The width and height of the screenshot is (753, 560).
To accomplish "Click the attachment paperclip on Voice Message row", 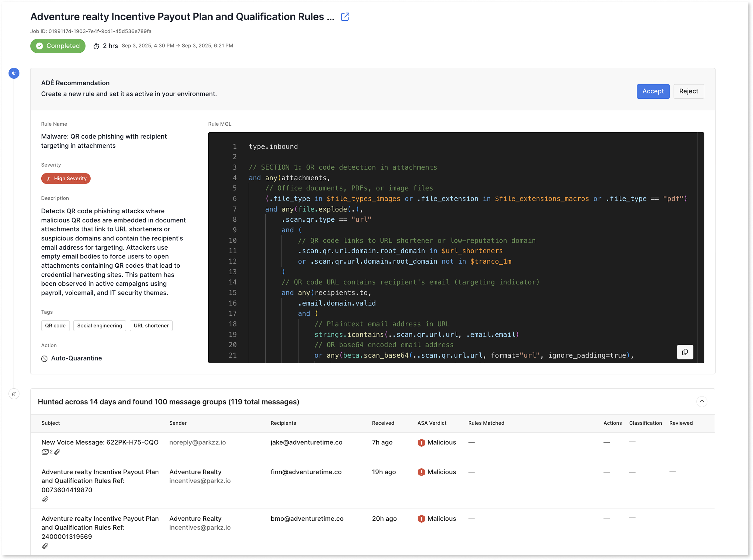I will click(57, 452).
